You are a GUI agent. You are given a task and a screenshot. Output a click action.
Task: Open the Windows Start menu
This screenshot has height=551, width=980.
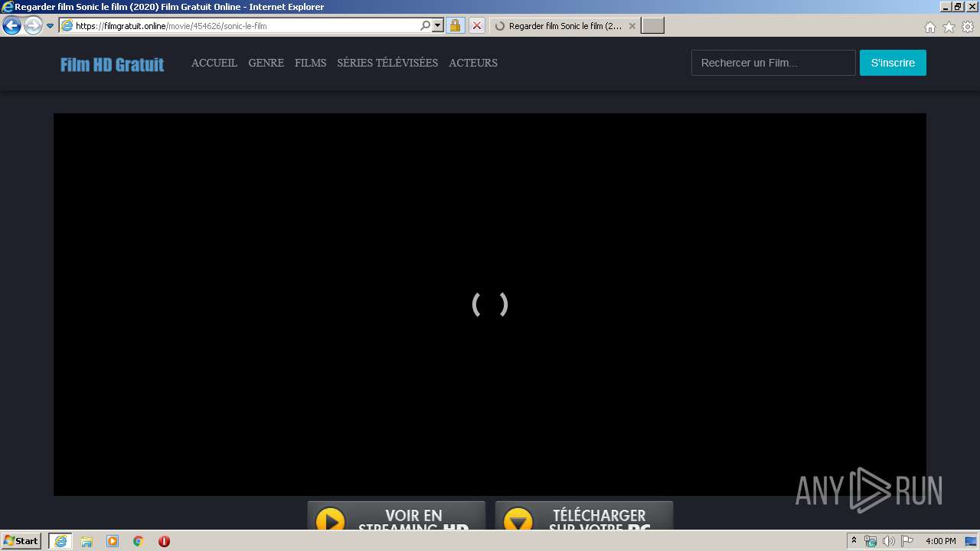pyautogui.click(x=21, y=541)
